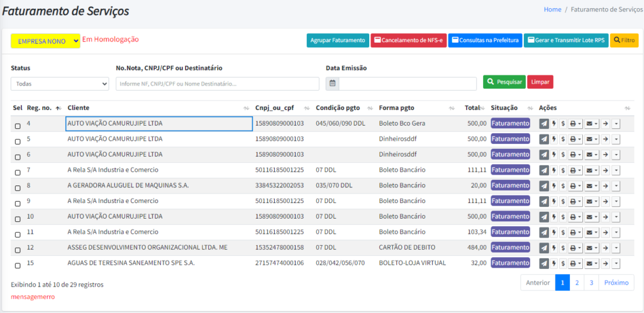644x313 pixels.
Task: Go to page 2
Action: pos(577,283)
